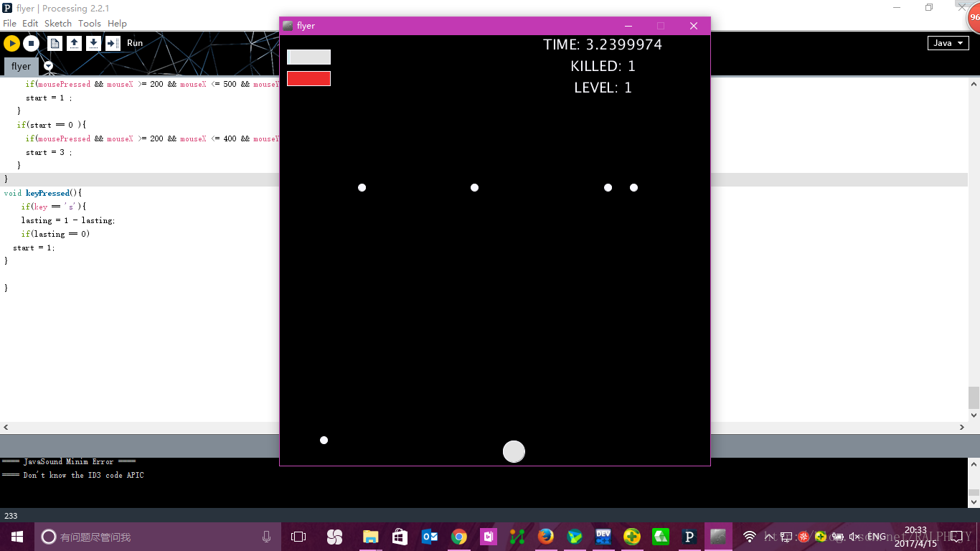Click the line number 233 in status bar
The height and width of the screenshot is (551, 980).
(x=11, y=516)
